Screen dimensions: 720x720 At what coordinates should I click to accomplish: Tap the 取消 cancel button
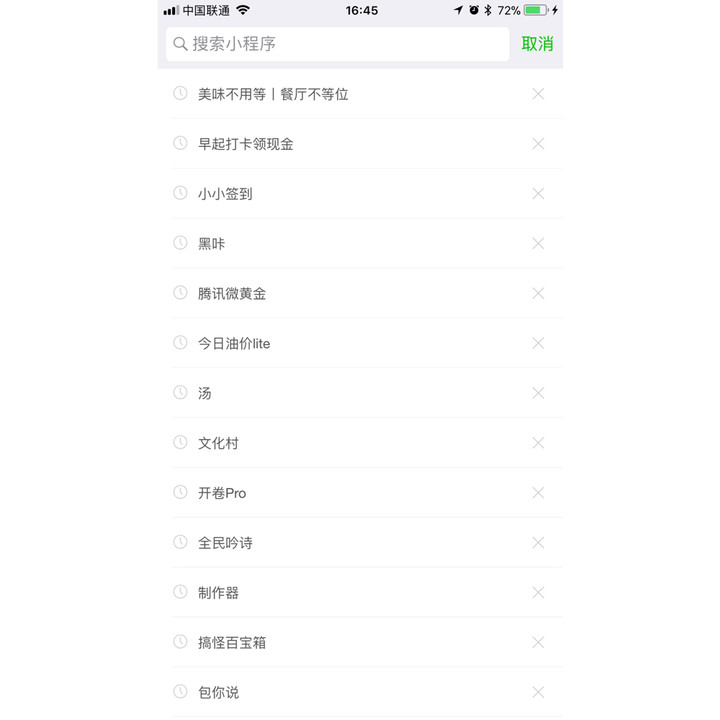click(537, 44)
